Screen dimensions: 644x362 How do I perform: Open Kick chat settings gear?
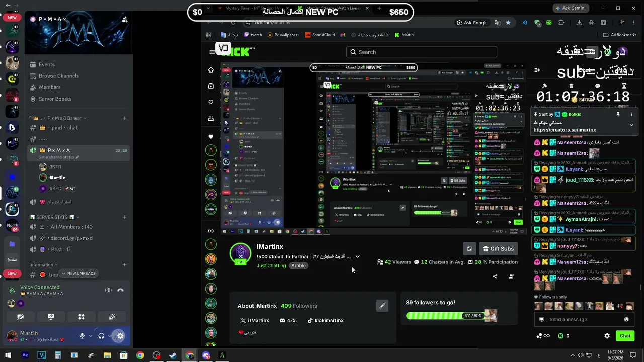tap(607, 336)
